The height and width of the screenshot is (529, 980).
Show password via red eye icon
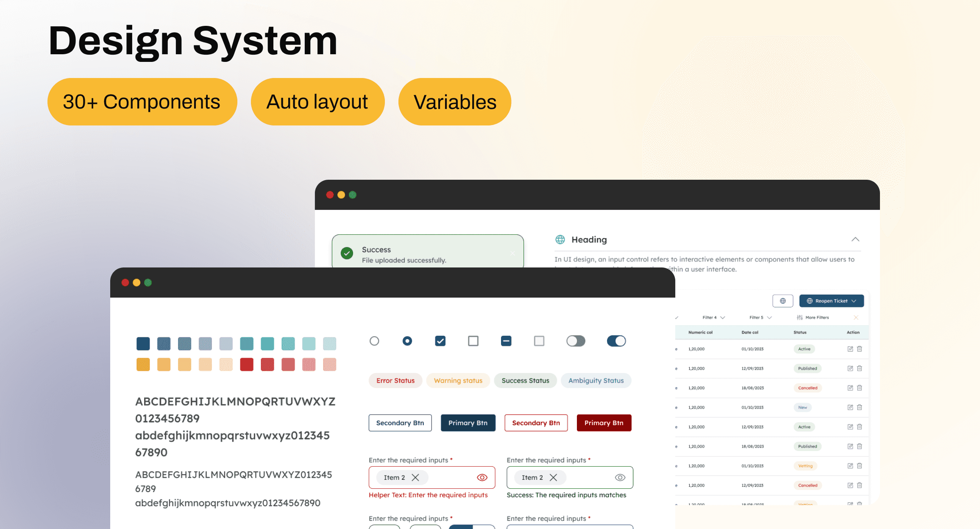482,478
